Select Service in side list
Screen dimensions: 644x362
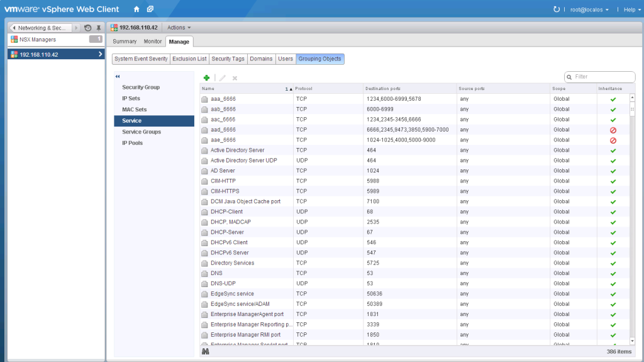coord(154,120)
